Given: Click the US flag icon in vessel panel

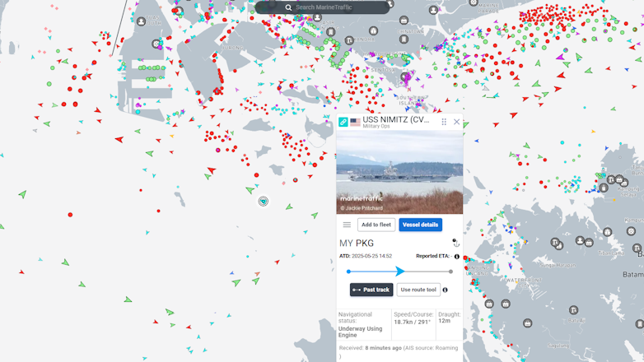Looking at the screenshot, I should 355,122.
